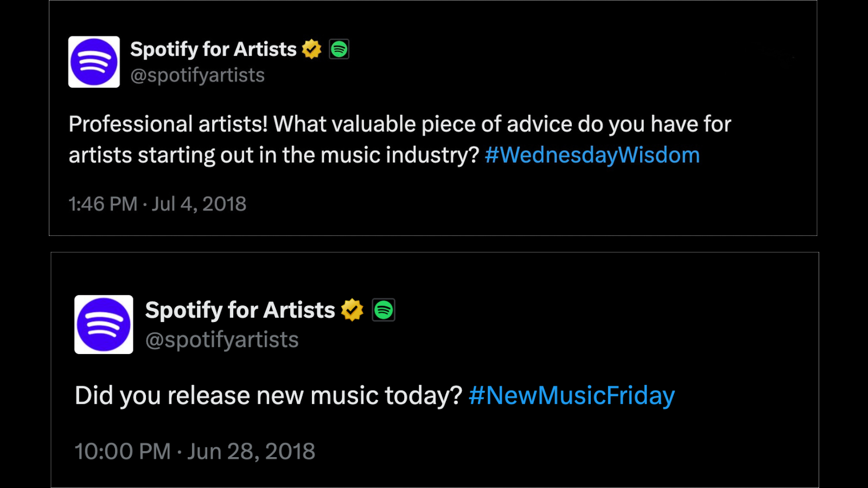Viewport: 868px width, 488px height.
Task: Click the Spotify for Artists avatar in the top tweet
Action: tap(94, 62)
